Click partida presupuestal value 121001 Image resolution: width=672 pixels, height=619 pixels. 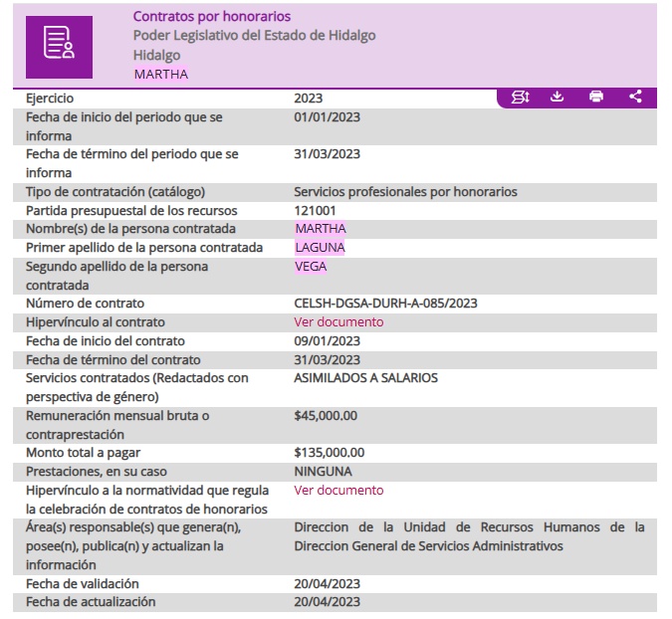coord(315,211)
